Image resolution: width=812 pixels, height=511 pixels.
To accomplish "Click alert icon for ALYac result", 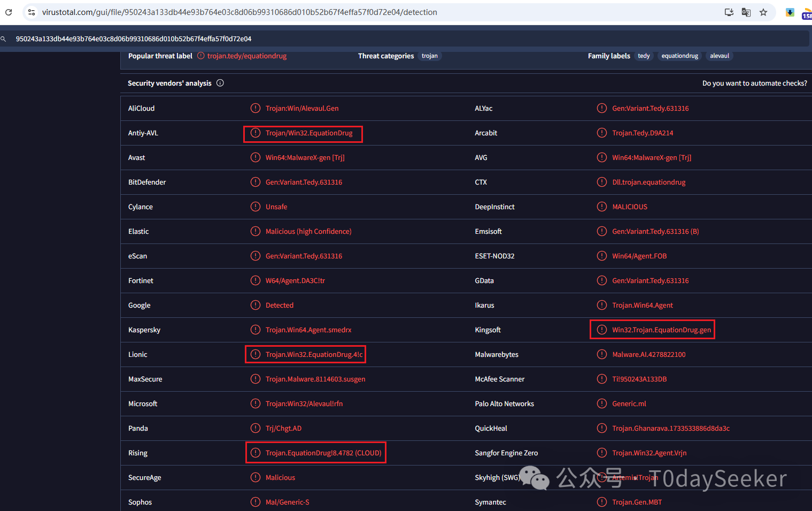I will pyautogui.click(x=602, y=108).
